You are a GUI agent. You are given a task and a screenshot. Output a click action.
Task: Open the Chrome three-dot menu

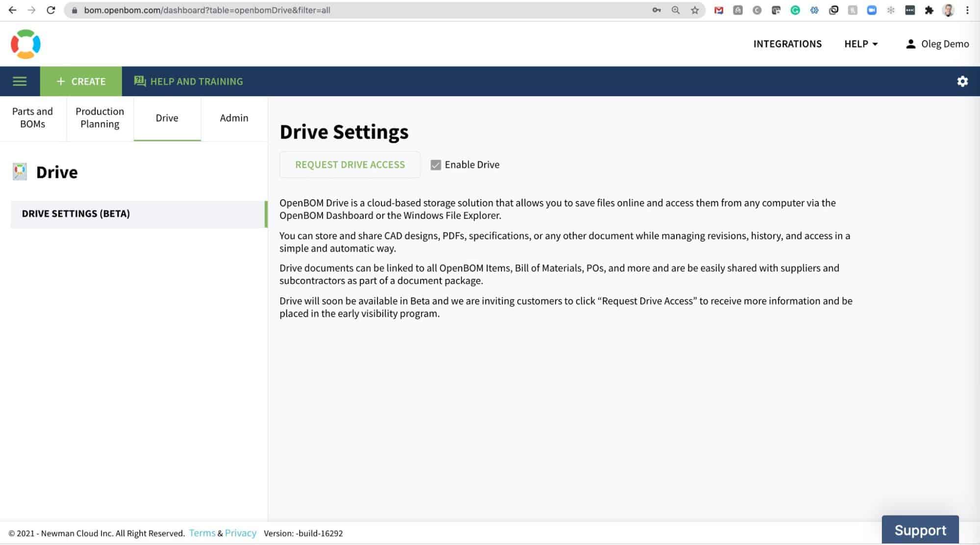pos(967,10)
